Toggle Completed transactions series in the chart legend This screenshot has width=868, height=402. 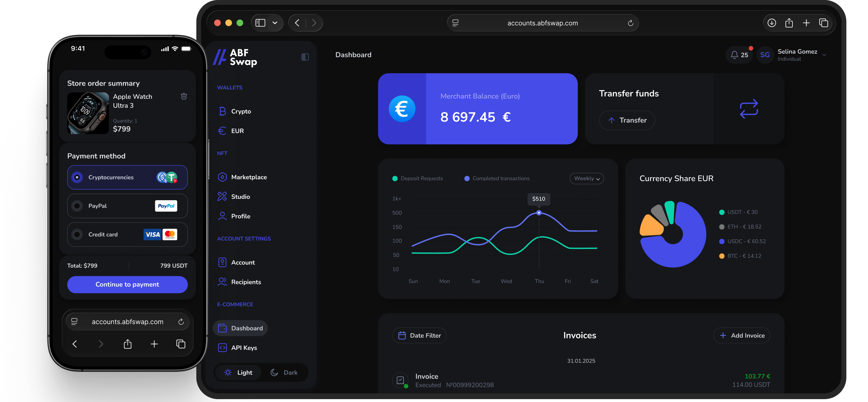(497, 178)
